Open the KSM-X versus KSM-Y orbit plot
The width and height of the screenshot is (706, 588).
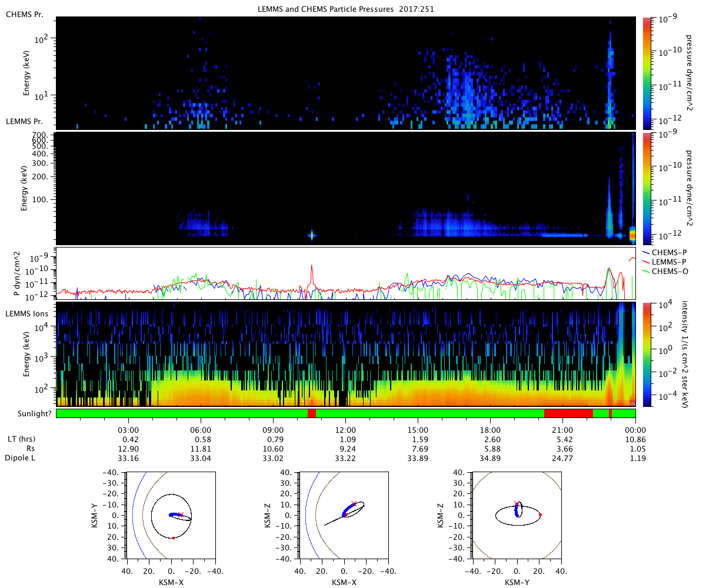171,516
